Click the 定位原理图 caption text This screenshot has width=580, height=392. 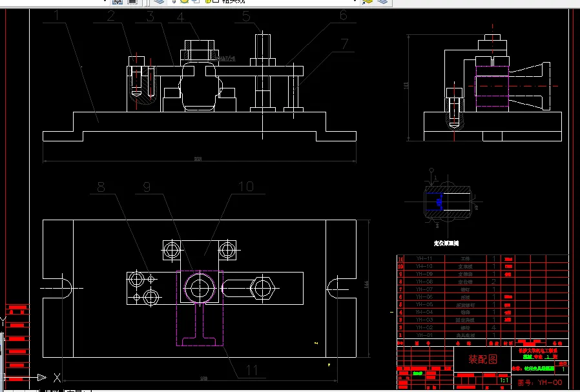(x=446, y=243)
